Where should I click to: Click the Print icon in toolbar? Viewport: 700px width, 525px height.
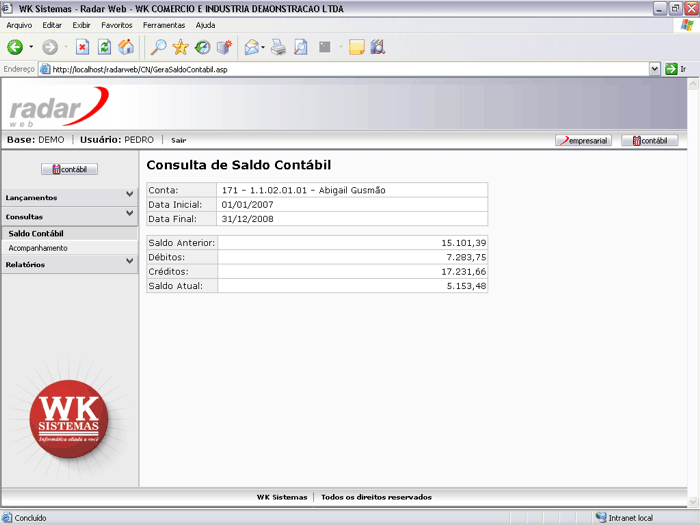pos(278,47)
